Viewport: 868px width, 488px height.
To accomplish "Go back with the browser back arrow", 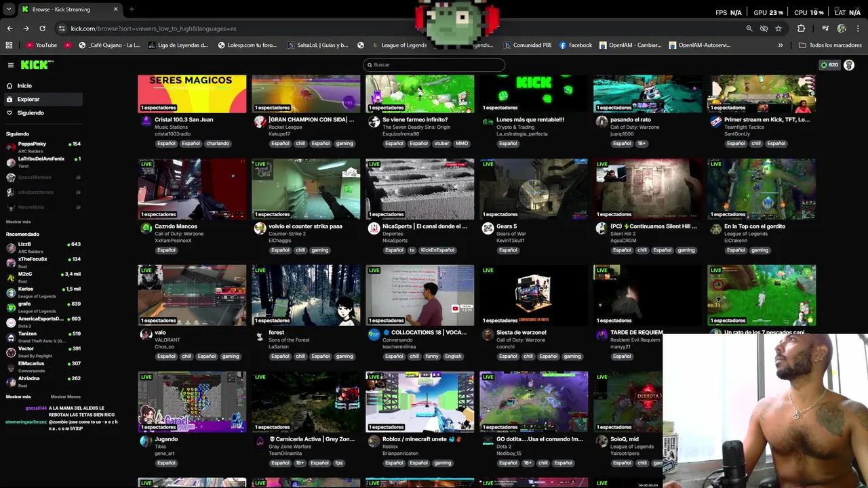I will coord(9,28).
